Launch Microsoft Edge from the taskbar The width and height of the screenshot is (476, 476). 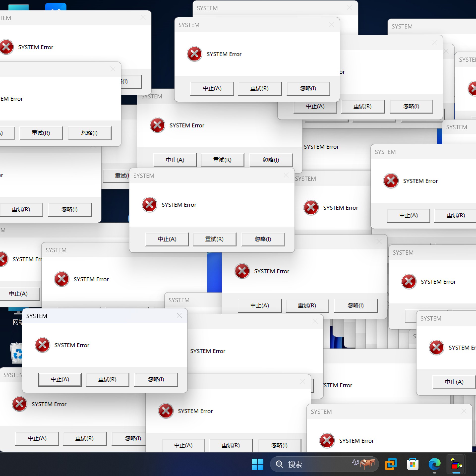(434, 464)
